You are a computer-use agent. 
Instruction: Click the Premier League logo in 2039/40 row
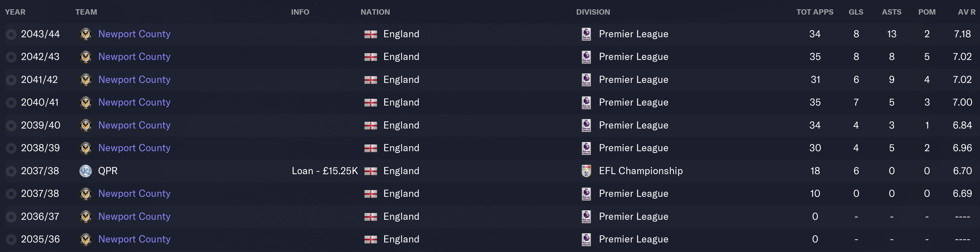pyautogui.click(x=586, y=125)
